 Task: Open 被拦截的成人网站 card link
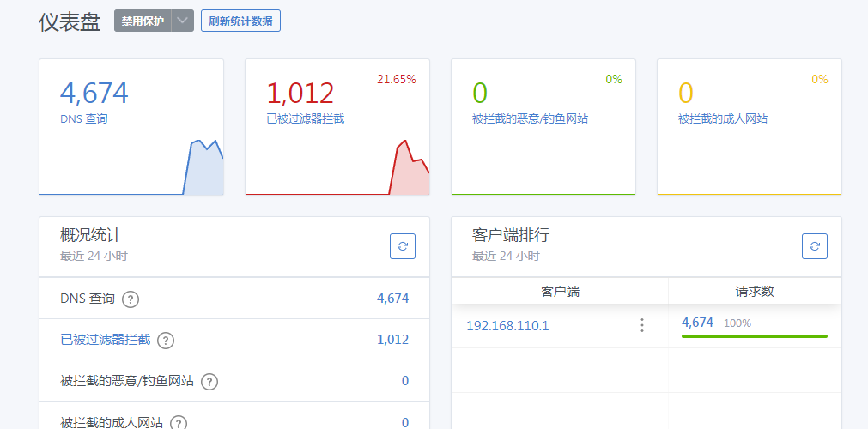click(723, 118)
